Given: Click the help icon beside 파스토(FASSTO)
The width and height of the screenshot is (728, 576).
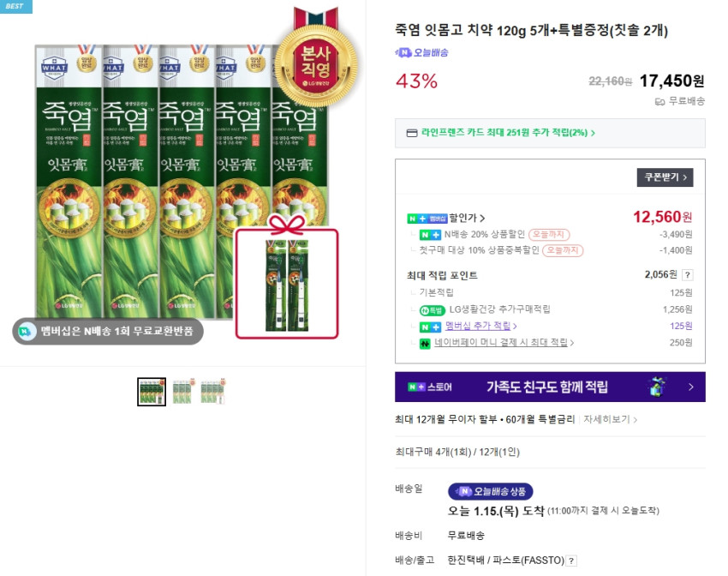Looking at the screenshot, I should [571, 561].
